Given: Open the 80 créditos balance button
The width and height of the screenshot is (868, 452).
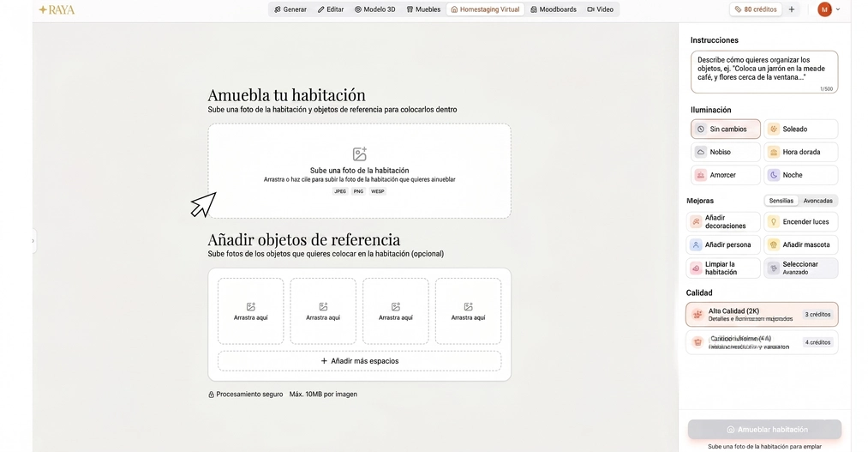Looking at the screenshot, I should pyautogui.click(x=756, y=9).
